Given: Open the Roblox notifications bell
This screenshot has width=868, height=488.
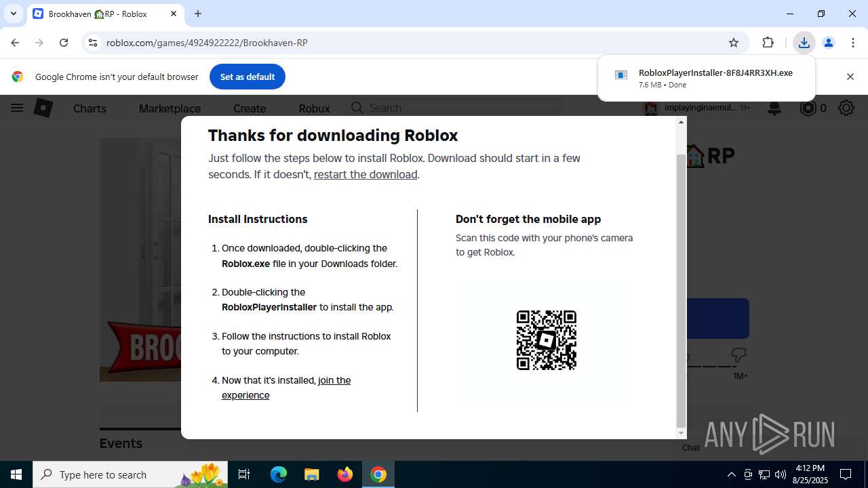Looking at the screenshot, I should click(774, 108).
